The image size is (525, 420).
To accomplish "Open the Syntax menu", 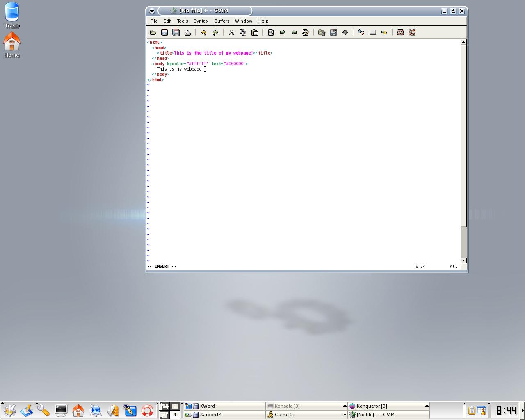I will point(201,21).
